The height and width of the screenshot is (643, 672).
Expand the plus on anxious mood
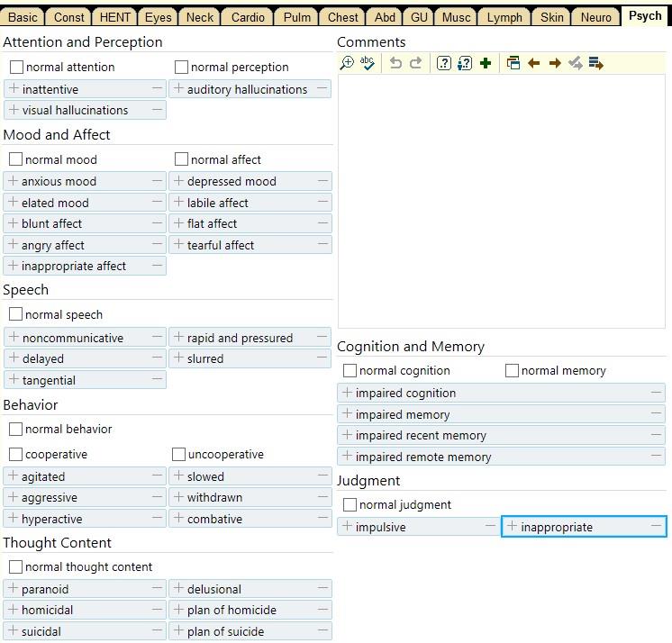tap(13, 181)
